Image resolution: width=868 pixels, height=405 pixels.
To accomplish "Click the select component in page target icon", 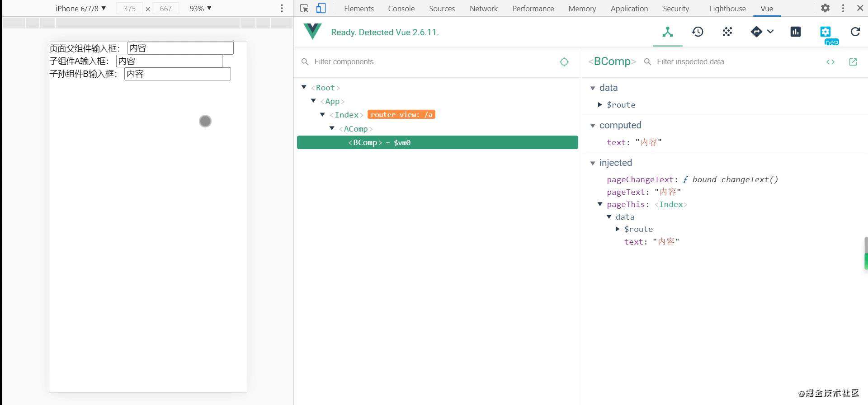I will [564, 62].
